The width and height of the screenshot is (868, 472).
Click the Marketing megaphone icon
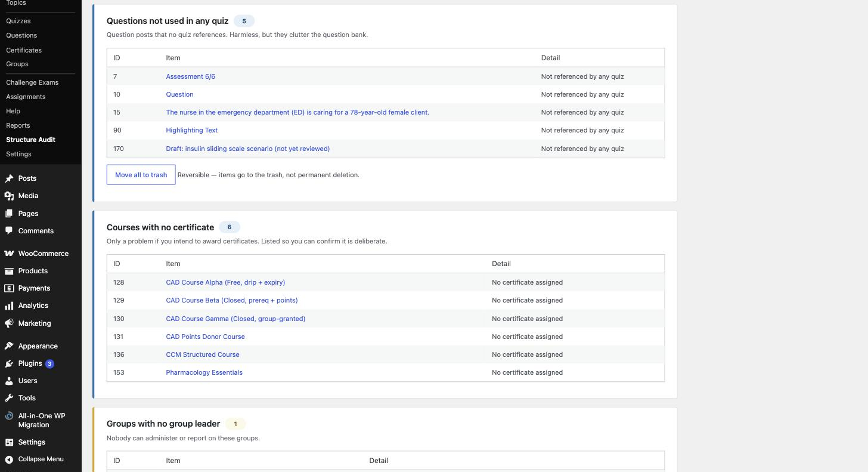[9, 323]
